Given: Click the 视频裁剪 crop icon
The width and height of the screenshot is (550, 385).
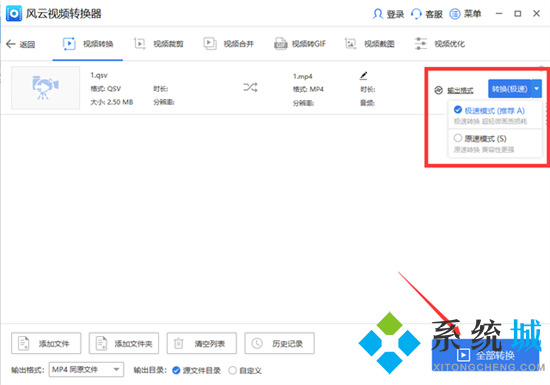Looking at the screenshot, I should pos(140,44).
